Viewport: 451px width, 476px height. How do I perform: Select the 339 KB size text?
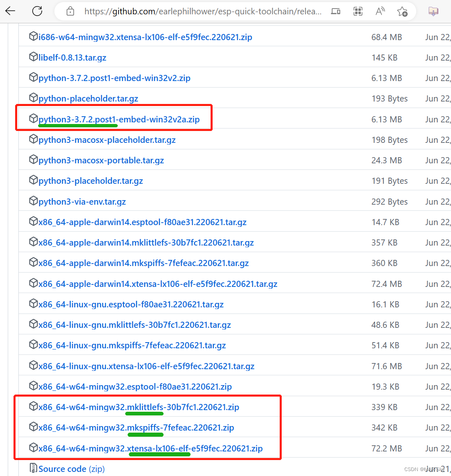click(384, 407)
